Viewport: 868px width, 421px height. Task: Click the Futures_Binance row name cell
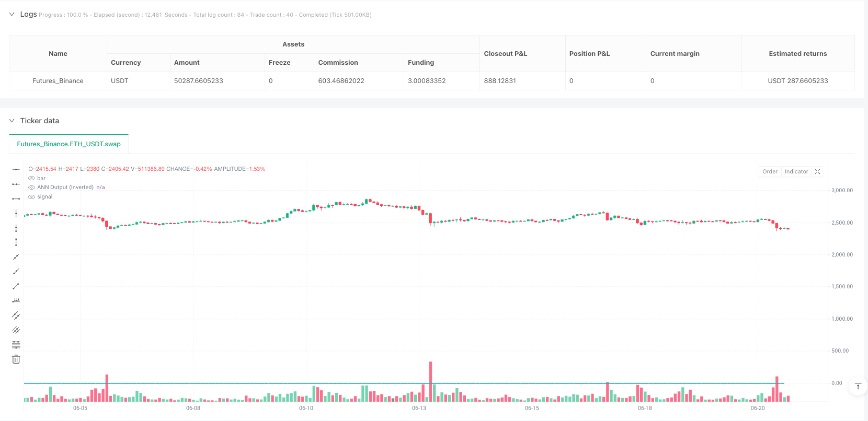pyautogui.click(x=58, y=81)
